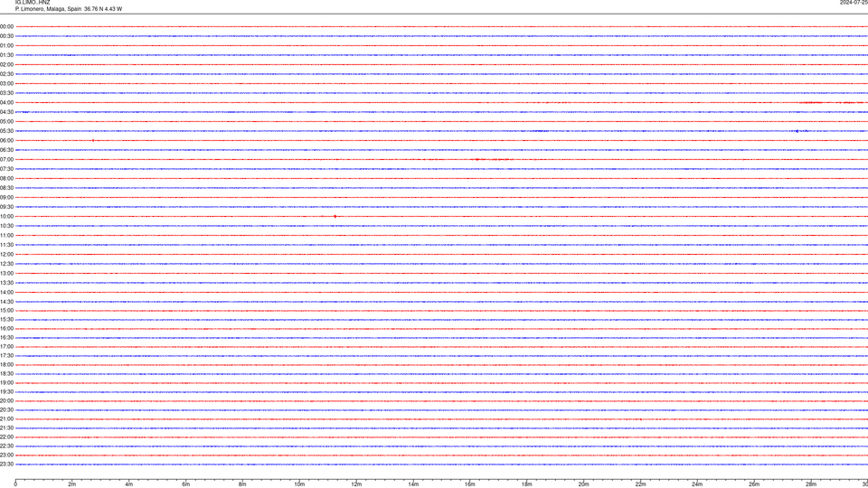Click the 0 tick on the time axis
This screenshot has width=868, height=488.
point(15,484)
